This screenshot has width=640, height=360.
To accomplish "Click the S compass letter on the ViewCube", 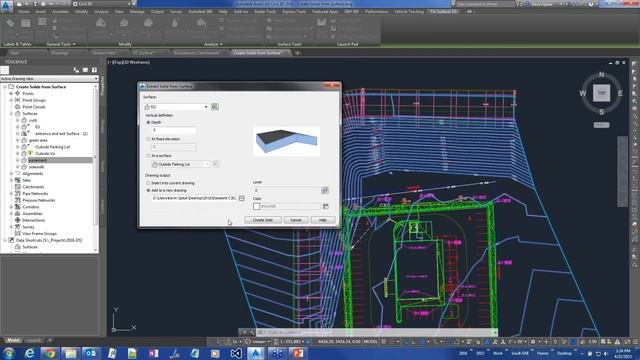I will click(601, 112).
